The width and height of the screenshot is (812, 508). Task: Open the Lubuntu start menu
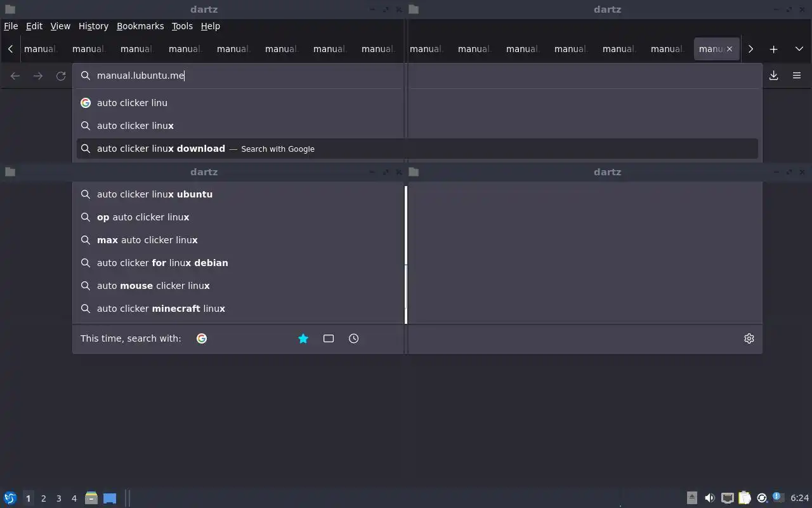tap(10, 498)
